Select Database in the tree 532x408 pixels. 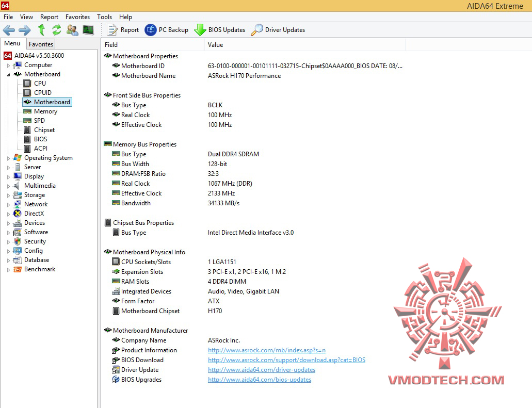click(x=37, y=260)
